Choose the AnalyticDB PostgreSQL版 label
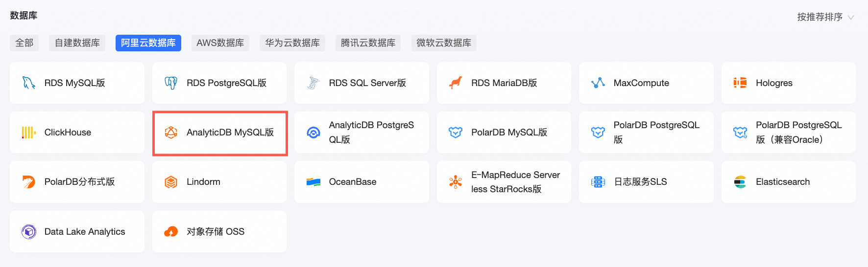Image resolution: width=868 pixels, height=267 pixels. 371,133
